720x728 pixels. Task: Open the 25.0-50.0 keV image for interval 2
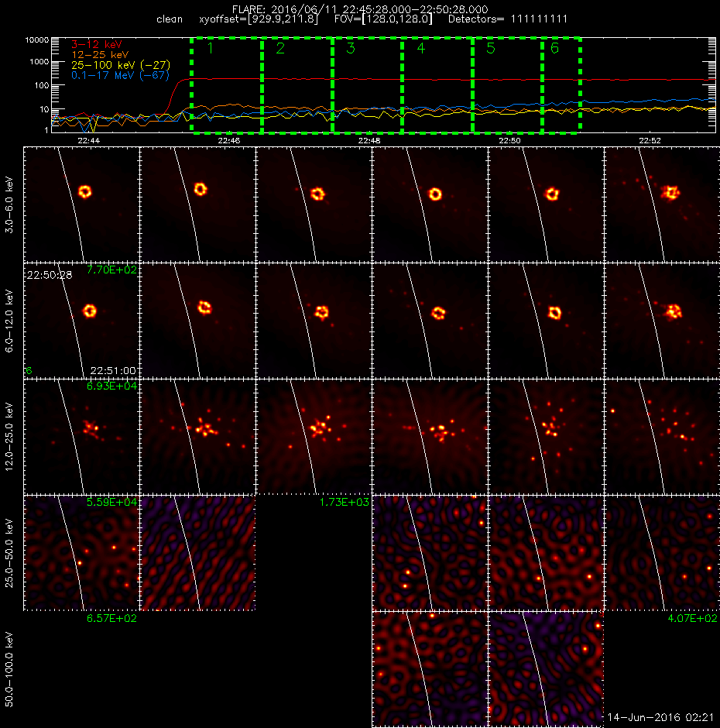197,553
